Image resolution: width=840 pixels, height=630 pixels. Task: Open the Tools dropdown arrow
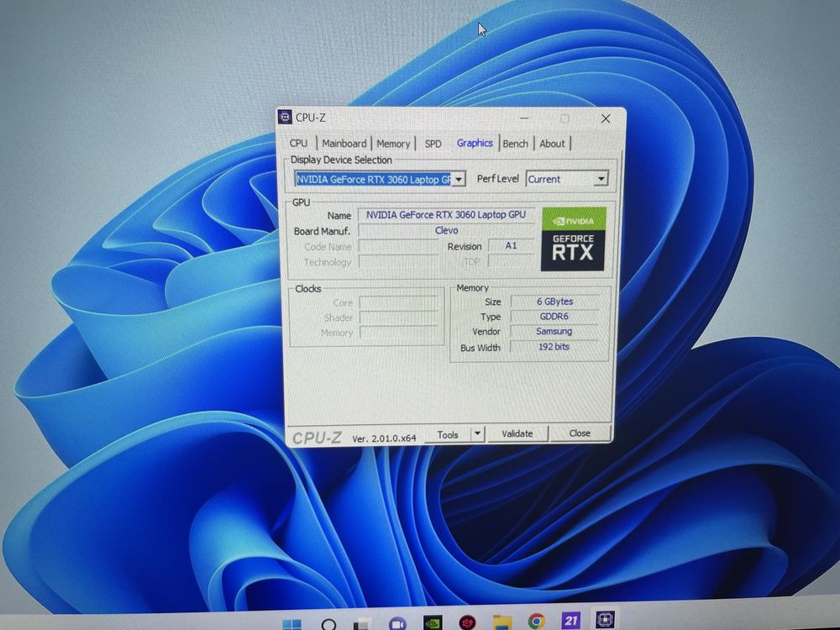[477, 433]
